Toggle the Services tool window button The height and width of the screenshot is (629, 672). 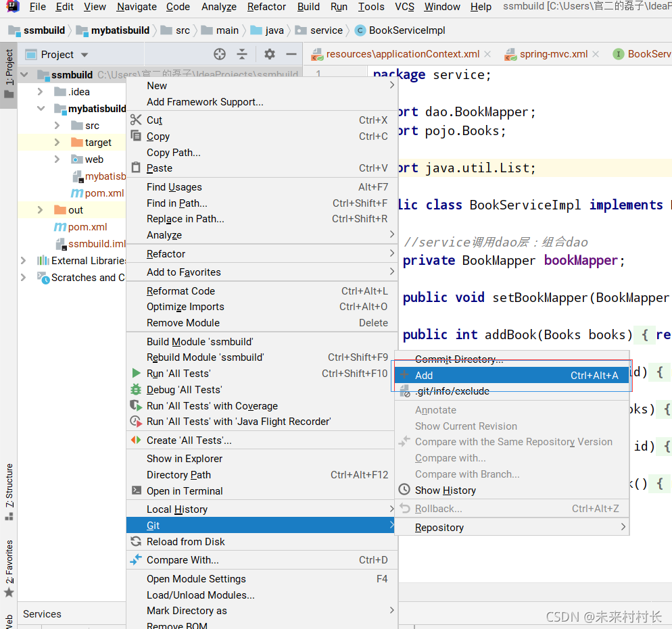42,614
